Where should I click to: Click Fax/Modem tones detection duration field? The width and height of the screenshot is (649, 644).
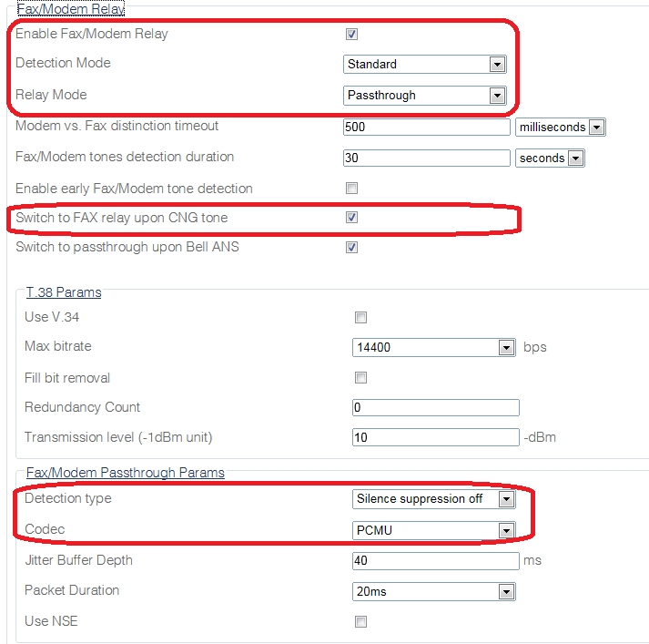coord(426,158)
